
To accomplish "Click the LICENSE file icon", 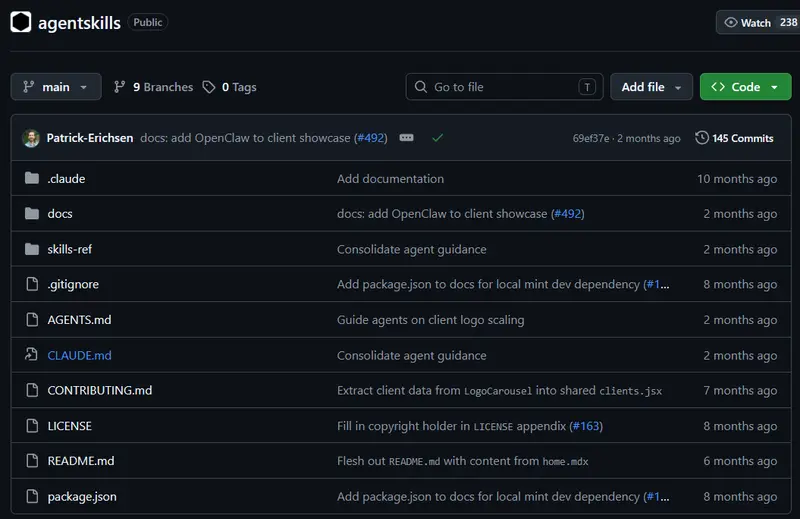I will point(32,426).
